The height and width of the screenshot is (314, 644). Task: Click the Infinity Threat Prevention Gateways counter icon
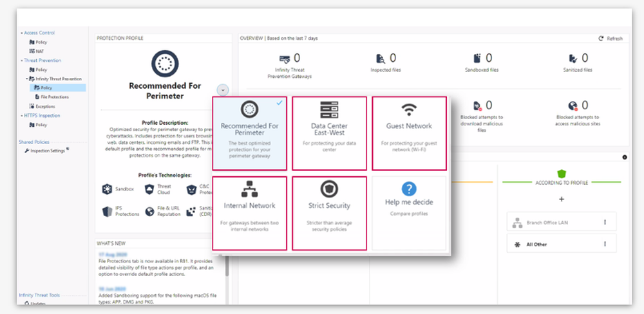tap(285, 59)
